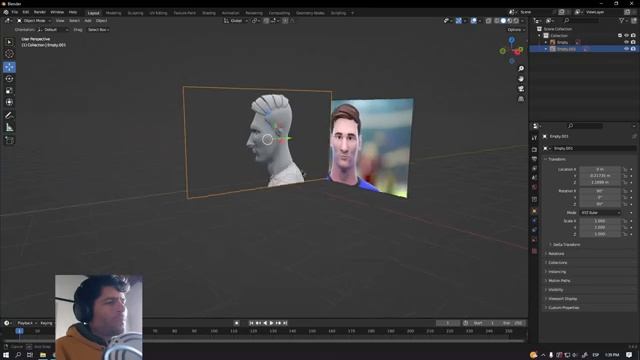The height and width of the screenshot is (360, 640).
Task: Toggle camera view with camera icon
Action: coord(521,89)
